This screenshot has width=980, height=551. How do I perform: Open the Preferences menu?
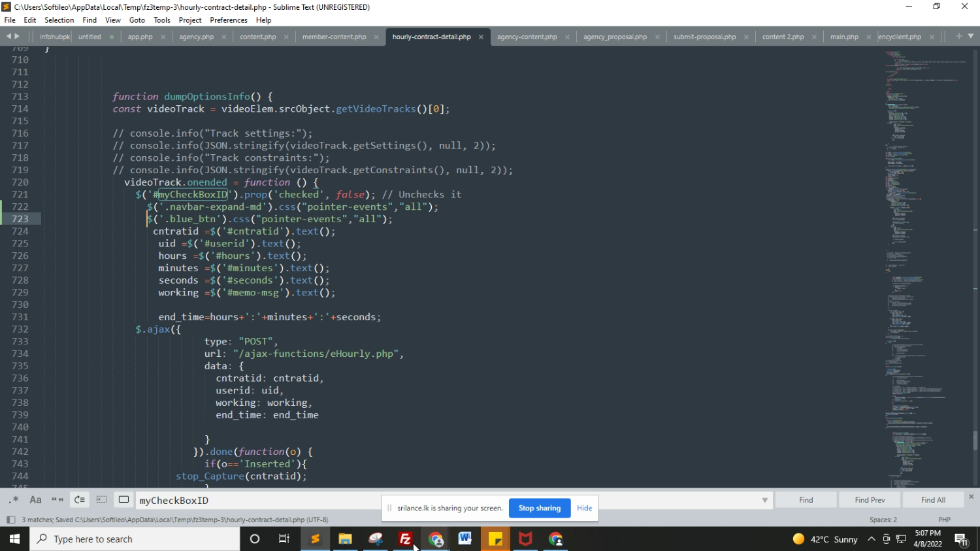228,20
